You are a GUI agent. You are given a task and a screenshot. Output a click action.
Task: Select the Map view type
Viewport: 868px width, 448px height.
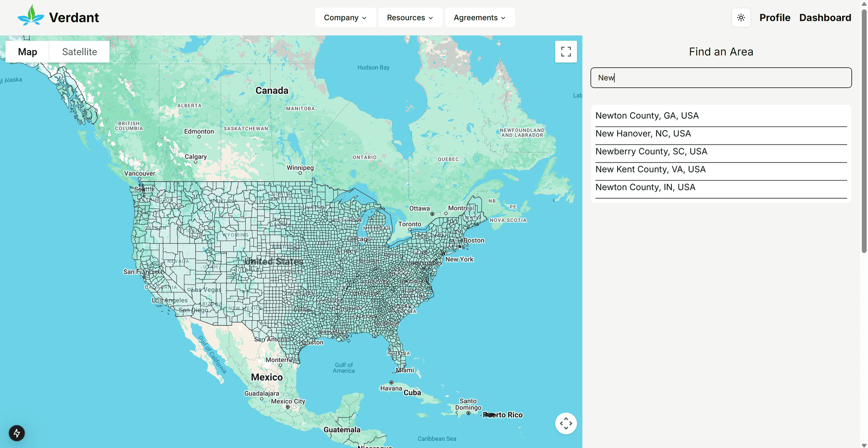[28, 52]
